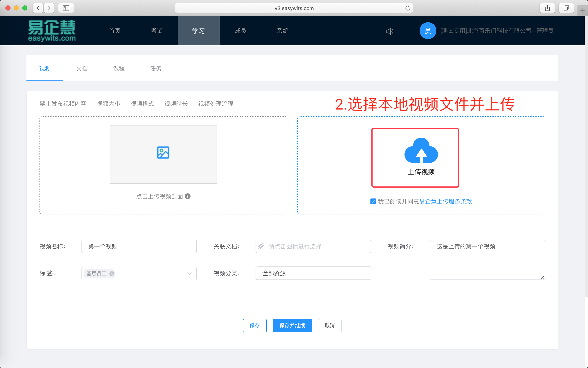
Task: Go forward with Safari forward arrow
Action: [x=49, y=8]
